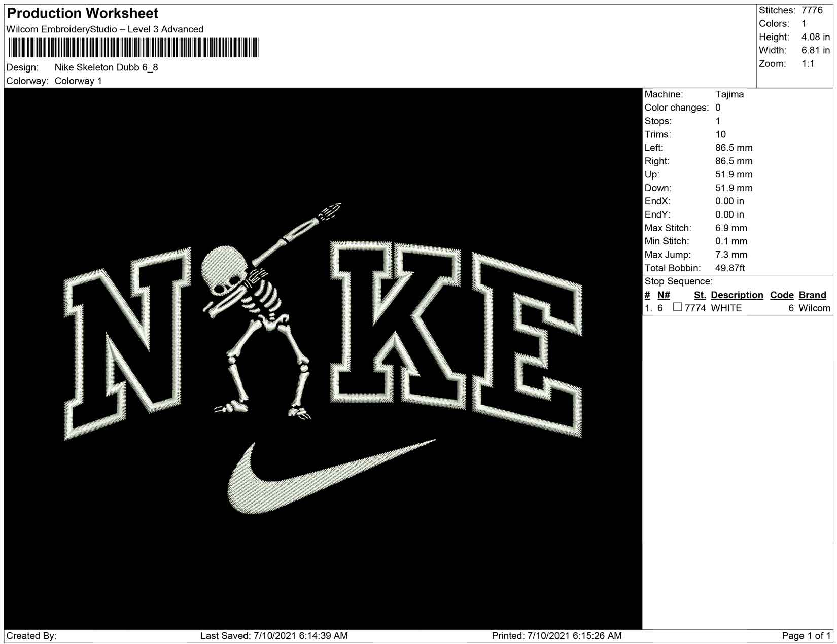Click the Code column header
The width and height of the screenshot is (837, 644).
pyautogui.click(x=782, y=295)
